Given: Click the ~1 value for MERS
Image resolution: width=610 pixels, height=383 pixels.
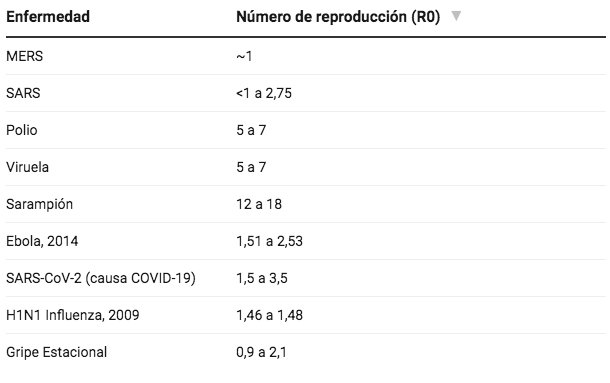Looking at the screenshot, I should [x=244, y=56].
